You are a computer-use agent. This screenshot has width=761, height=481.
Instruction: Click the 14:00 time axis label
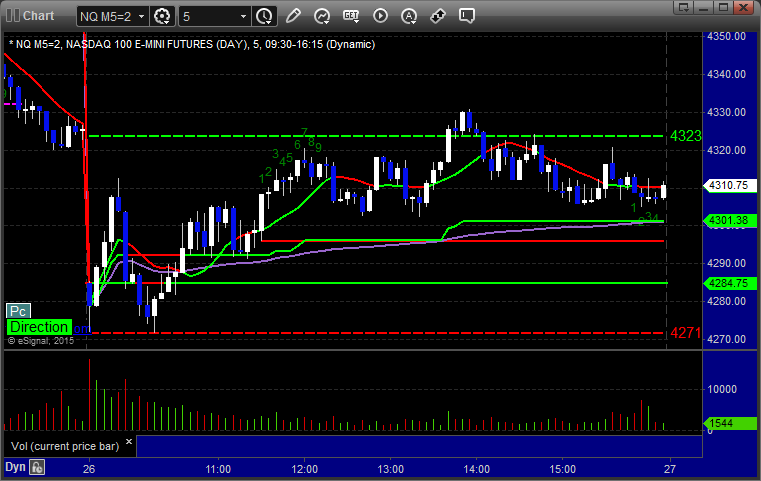coord(477,469)
